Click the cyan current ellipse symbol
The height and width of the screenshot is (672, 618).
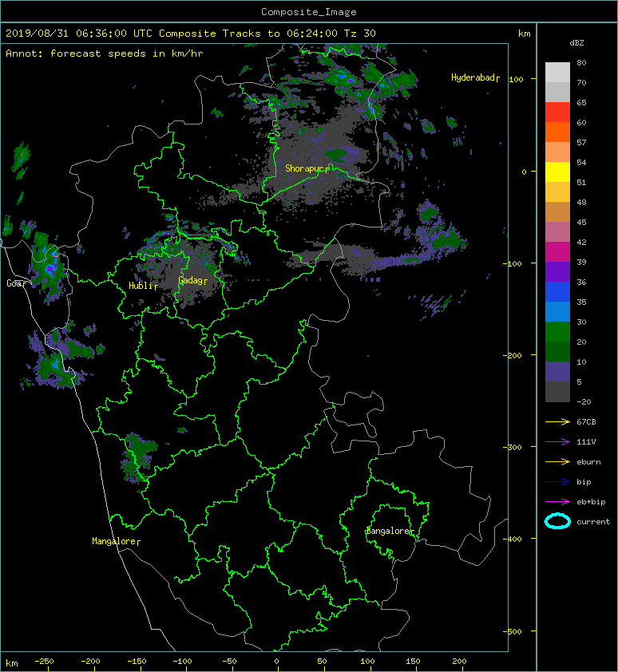pyautogui.click(x=557, y=522)
